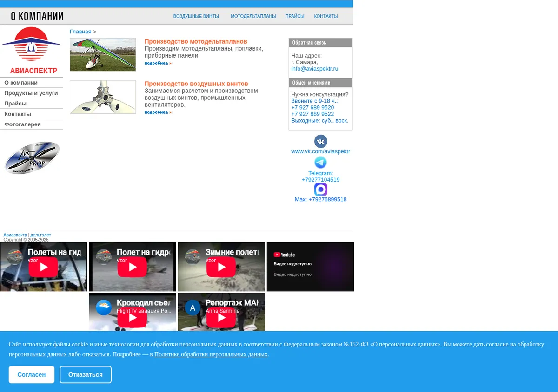Image resolution: width=558 pixels, height=392 pixels.
Task: Click the AVS Prop propeller logo
Action: [x=32, y=158]
